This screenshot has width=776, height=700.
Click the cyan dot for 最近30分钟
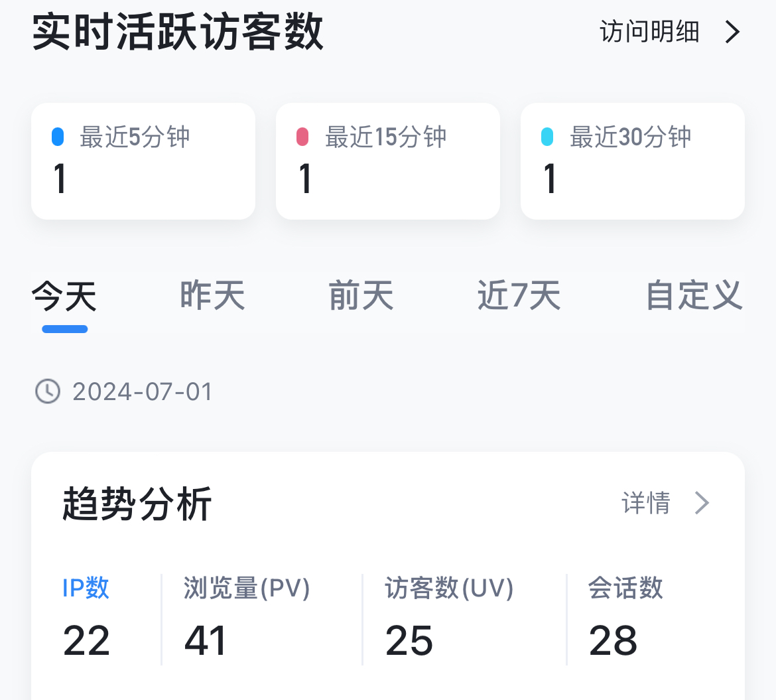pyautogui.click(x=547, y=137)
